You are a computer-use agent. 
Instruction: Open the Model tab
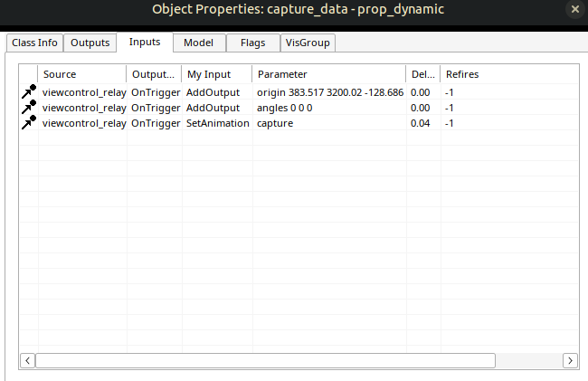[199, 43]
